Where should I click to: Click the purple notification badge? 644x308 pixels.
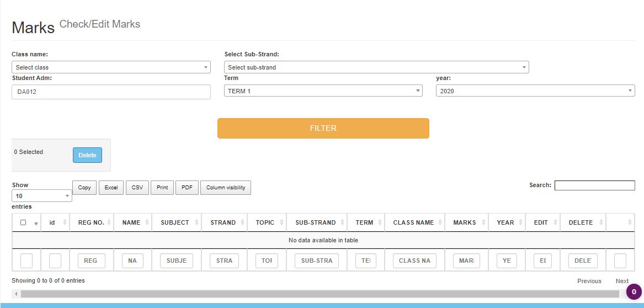pos(634,292)
